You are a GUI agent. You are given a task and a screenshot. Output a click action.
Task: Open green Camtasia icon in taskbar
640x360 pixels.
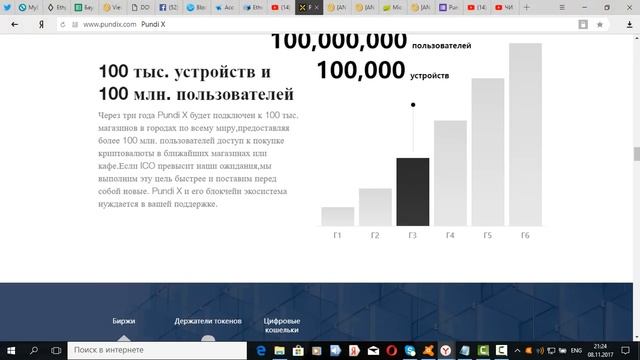point(483,350)
